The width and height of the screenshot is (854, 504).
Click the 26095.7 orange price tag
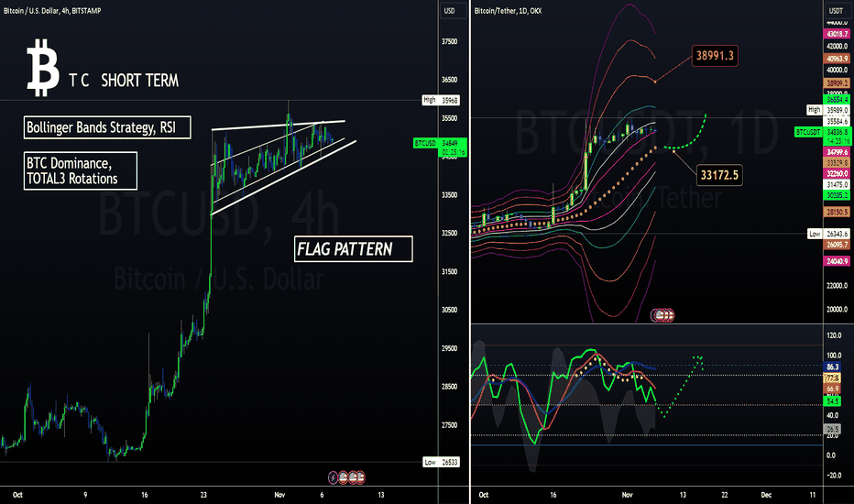click(x=837, y=246)
